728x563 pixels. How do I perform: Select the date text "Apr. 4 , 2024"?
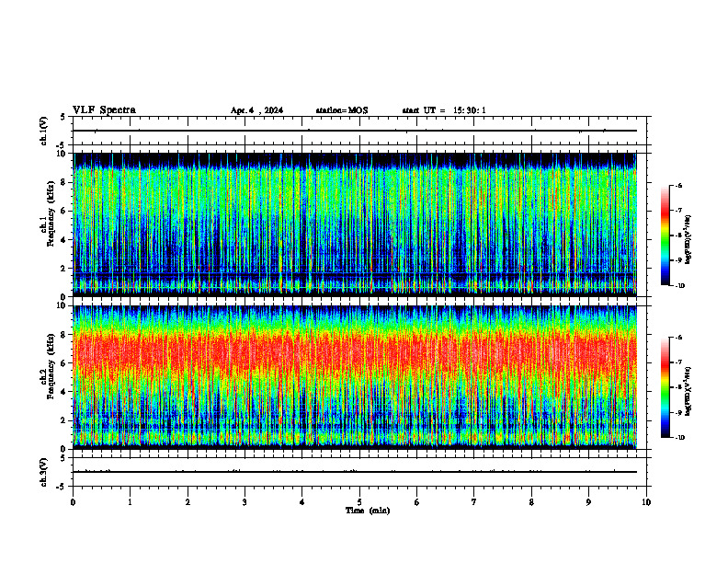[x=256, y=110]
